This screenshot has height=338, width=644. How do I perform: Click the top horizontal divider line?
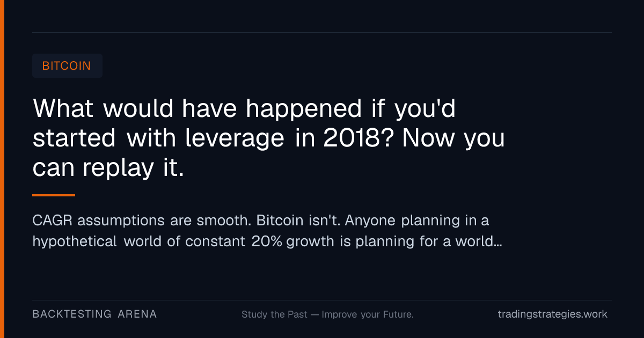tap(322, 32)
